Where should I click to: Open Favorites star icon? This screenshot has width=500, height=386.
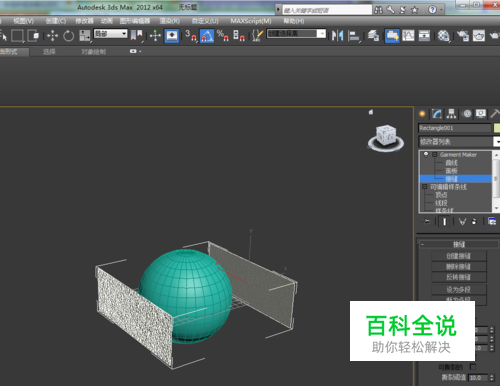414,10
